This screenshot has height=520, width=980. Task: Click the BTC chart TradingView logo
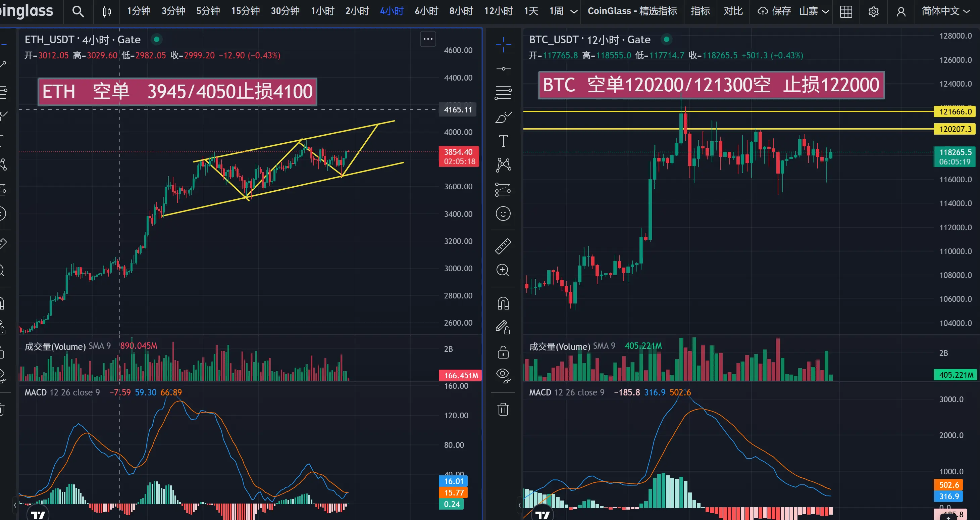(x=543, y=515)
